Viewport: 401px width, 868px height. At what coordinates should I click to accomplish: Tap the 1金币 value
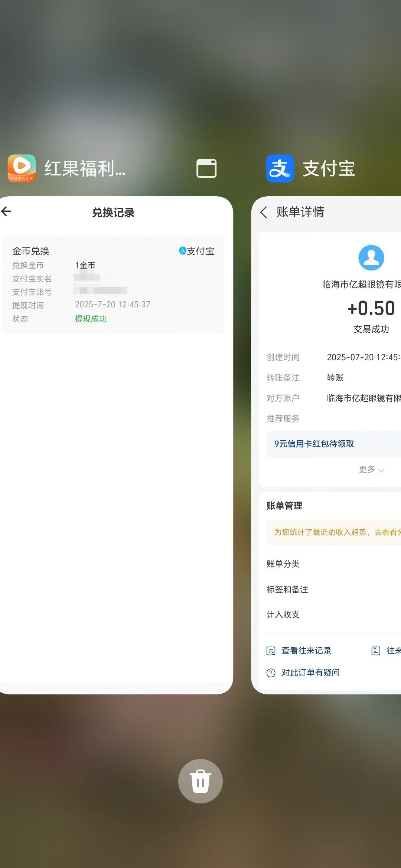(85, 265)
